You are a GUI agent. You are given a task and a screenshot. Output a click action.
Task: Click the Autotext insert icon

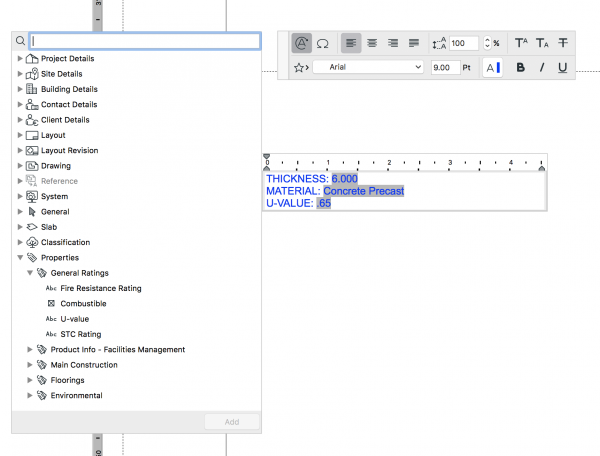click(x=302, y=43)
